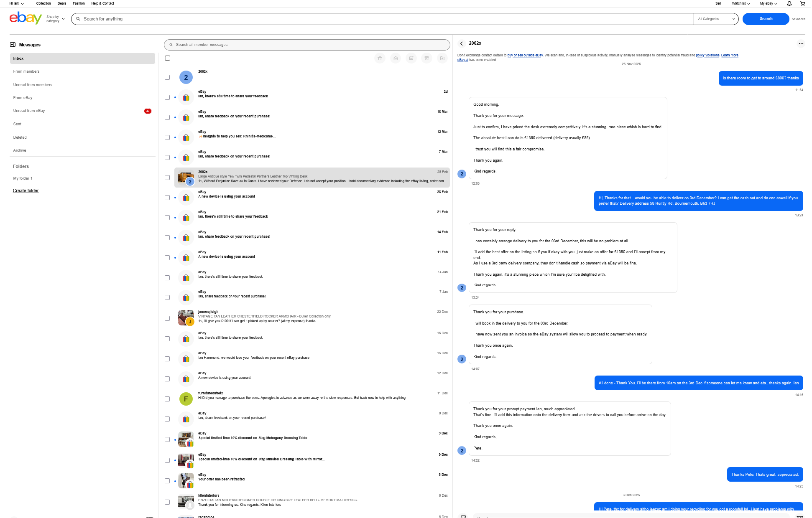Select the Inbox folder
Viewport: 812px width, 518px height.
click(x=82, y=58)
